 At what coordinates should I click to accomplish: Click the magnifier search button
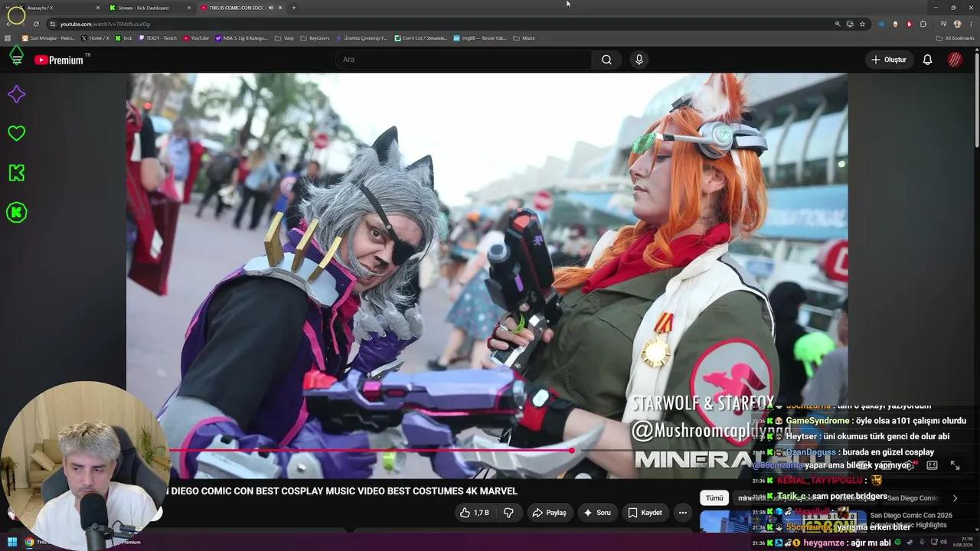(x=606, y=60)
